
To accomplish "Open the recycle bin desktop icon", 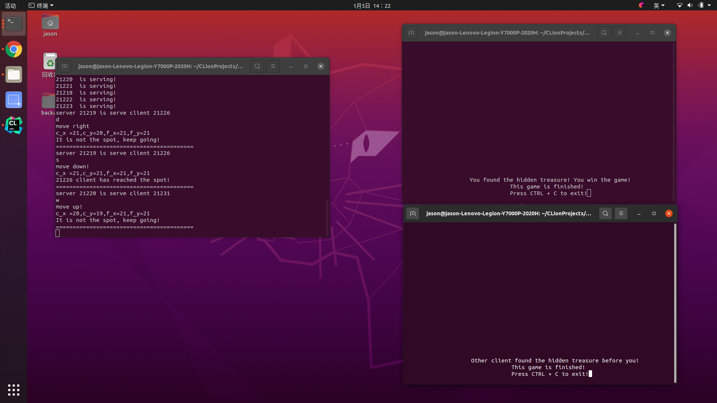I will point(49,64).
